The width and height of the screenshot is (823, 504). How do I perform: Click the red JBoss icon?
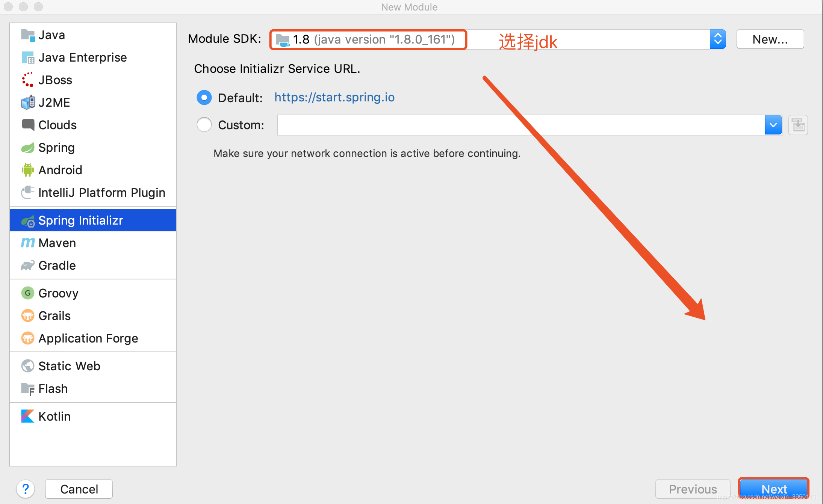(28, 80)
